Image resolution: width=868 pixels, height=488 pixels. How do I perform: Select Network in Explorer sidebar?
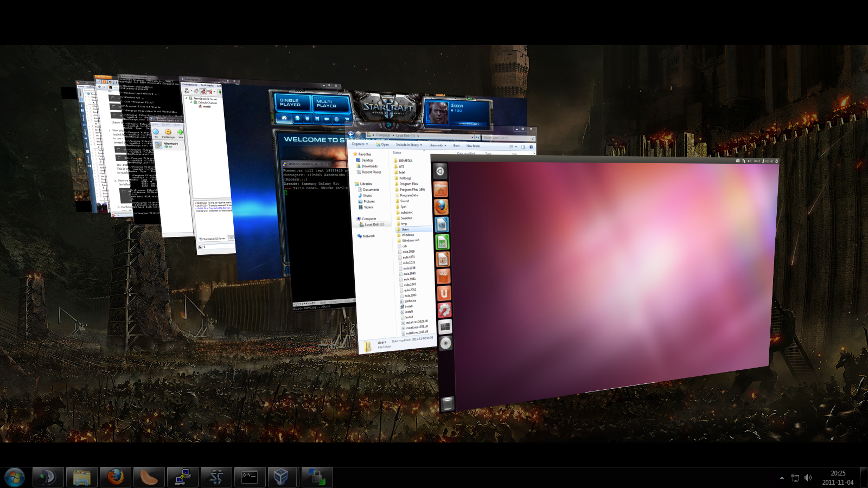pyautogui.click(x=366, y=236)
